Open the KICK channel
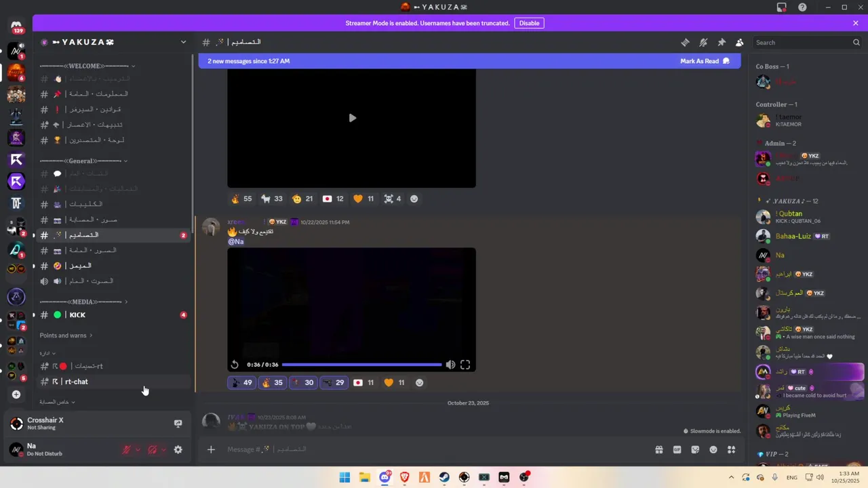868x488 pixels. (113, 314)
